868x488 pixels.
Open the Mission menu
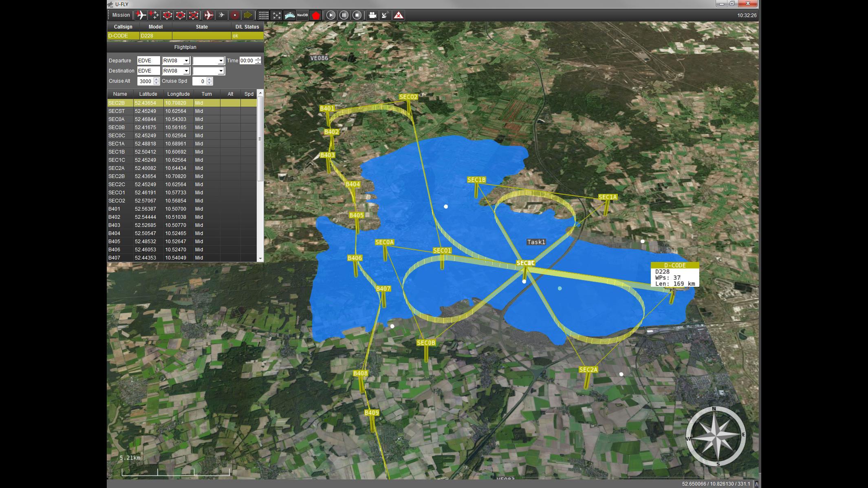click(x=121, y=15)
